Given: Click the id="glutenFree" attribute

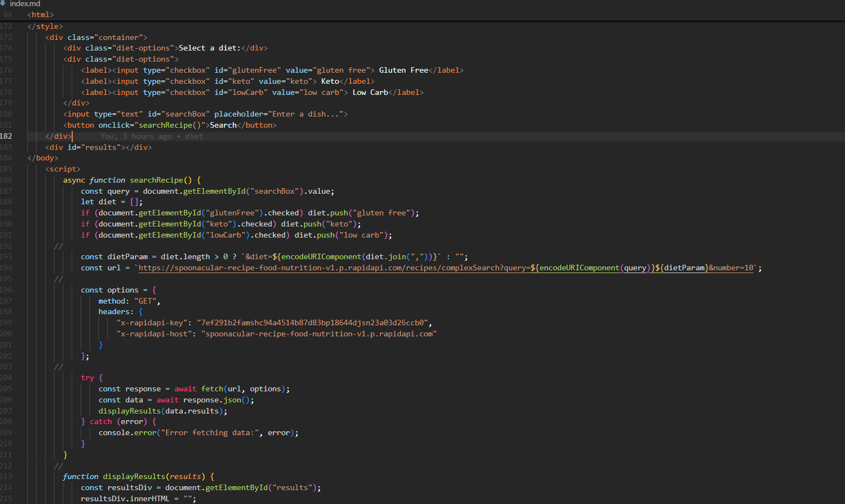Looking at the screenshot, I should [247, 70].
